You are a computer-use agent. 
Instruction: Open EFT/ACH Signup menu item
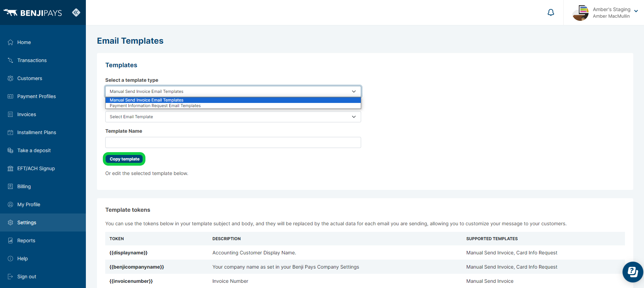point(43,168)
